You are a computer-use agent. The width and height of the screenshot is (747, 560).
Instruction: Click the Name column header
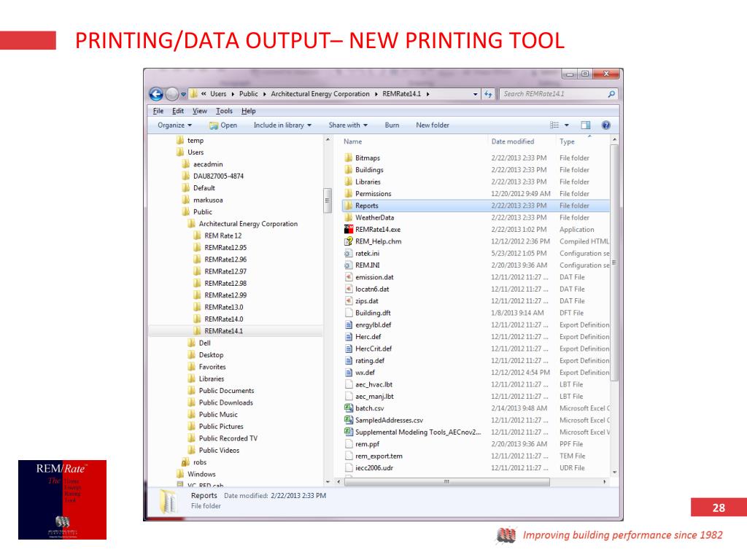tap(353, 141)
